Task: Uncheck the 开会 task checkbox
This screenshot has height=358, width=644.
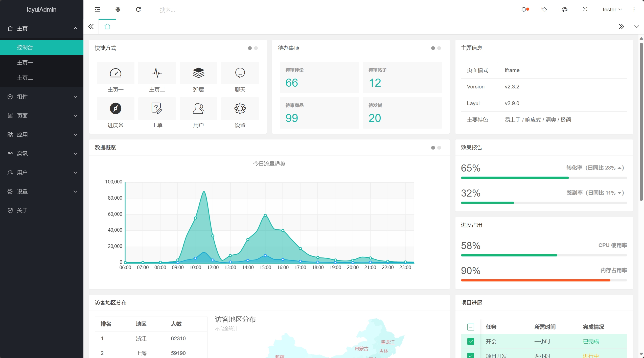Action: pos(471,342)
